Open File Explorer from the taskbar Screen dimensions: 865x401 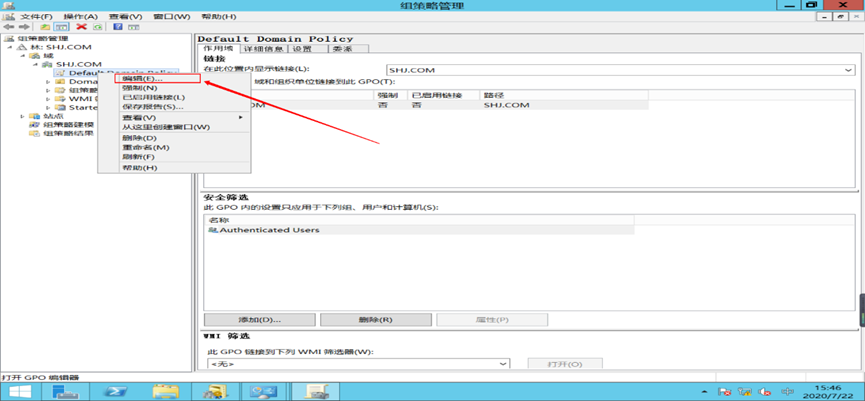click(165, 392)
